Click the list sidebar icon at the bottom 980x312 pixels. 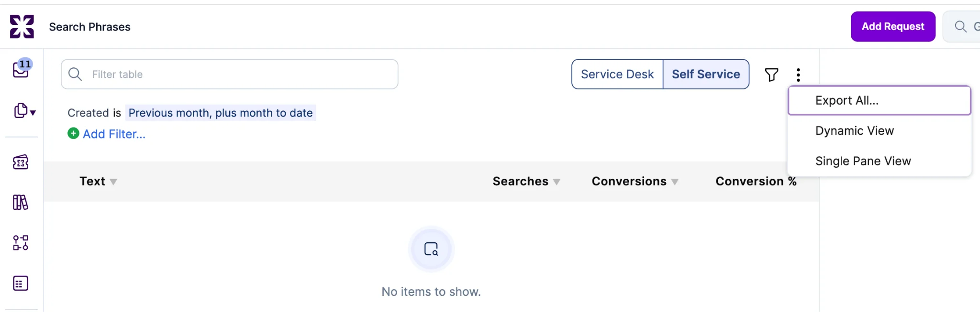point(20,283)
